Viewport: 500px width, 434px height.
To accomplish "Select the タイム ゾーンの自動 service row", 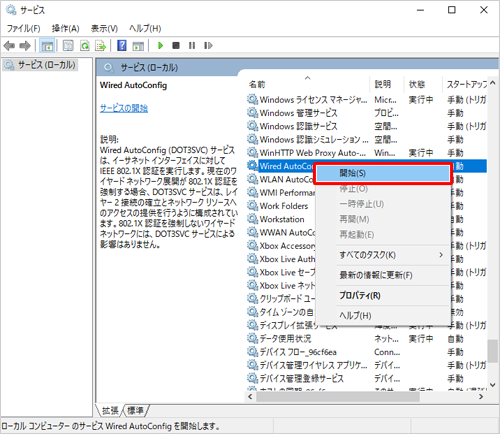I will (x=281, y=312).
